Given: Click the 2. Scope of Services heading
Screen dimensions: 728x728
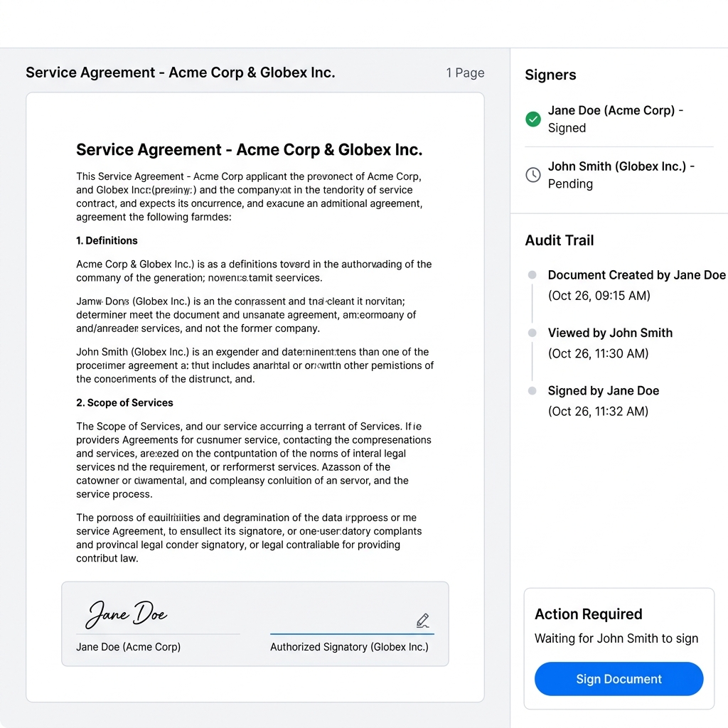Looking at the screenshot, I should pyautogui.click(x=124, y=402).
